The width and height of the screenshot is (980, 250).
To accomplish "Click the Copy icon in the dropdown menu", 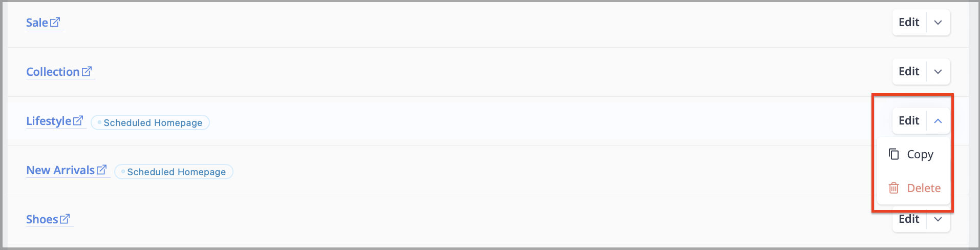I will point(894,154).
